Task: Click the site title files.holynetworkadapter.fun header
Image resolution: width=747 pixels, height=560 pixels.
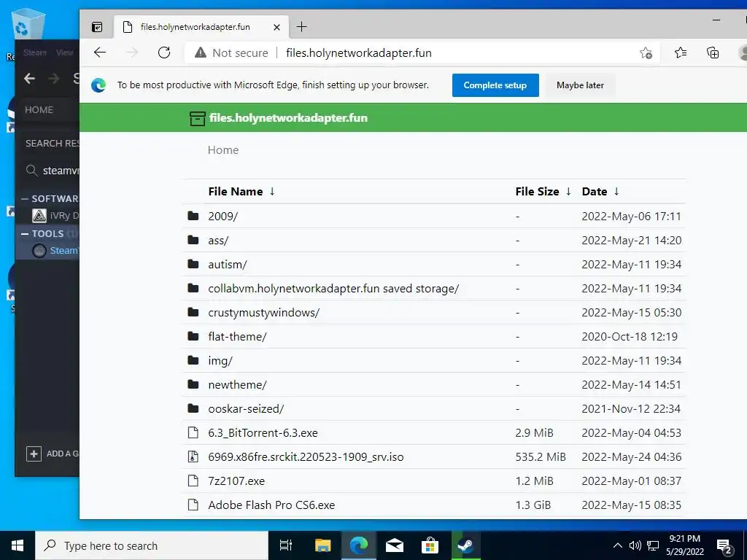Action: pos(288,117)
